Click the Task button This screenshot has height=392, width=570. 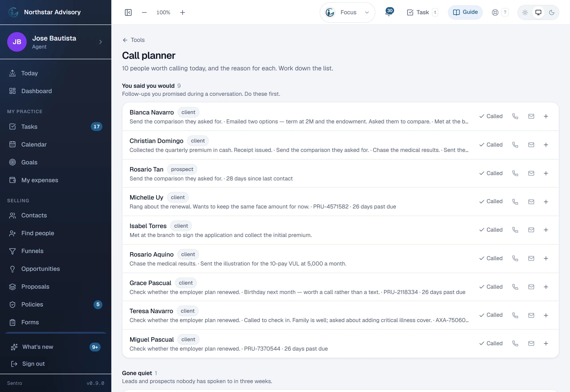tap(422, 12)
